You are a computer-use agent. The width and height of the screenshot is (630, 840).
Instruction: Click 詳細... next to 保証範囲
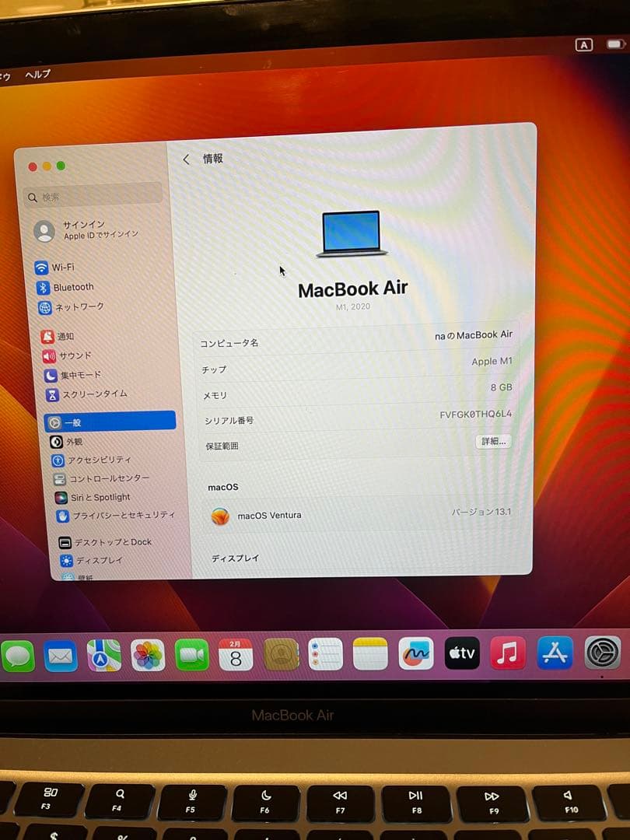492,440
